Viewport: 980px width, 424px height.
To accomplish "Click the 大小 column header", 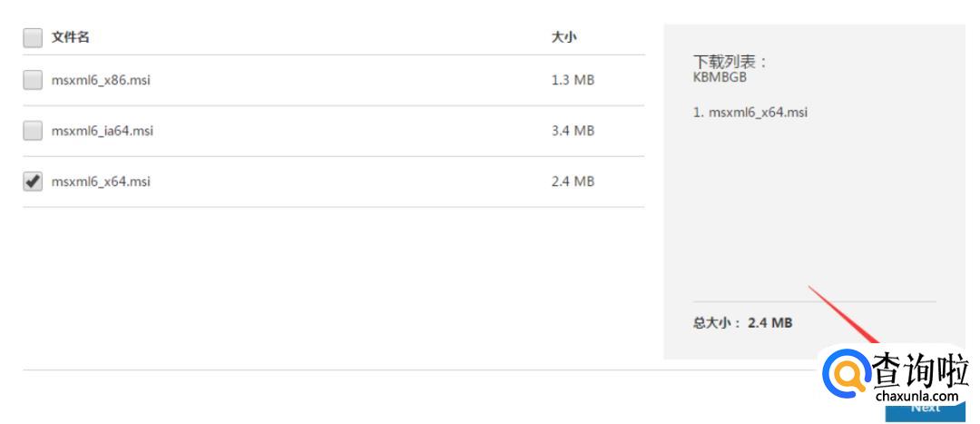I will coord(564,38).
